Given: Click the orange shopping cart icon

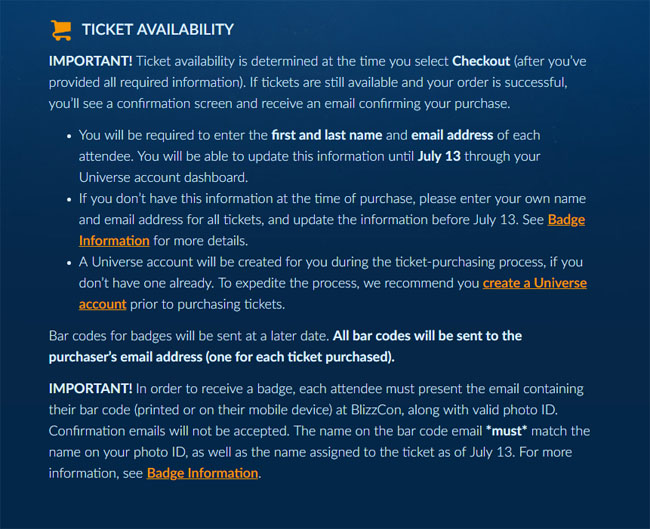Looking at the screenshot, I should pos(61,30).
